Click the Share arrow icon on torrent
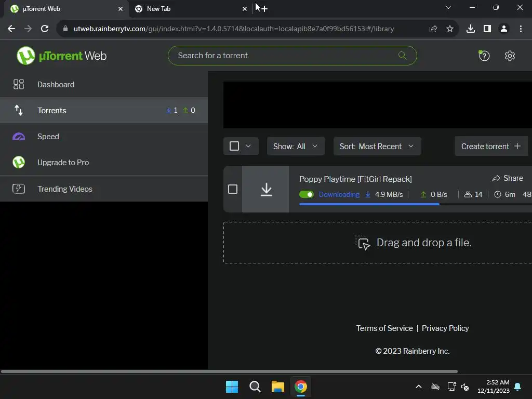Screen dimensions: 532x399 496,178
